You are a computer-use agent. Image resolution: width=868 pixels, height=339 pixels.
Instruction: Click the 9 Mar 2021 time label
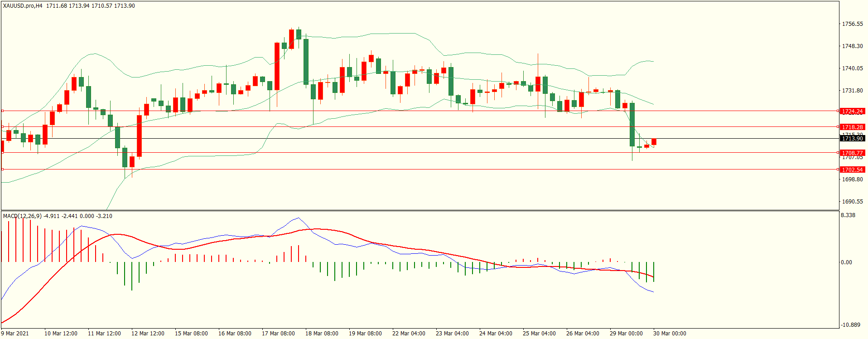pyautogui.click(x=15, y=334)
